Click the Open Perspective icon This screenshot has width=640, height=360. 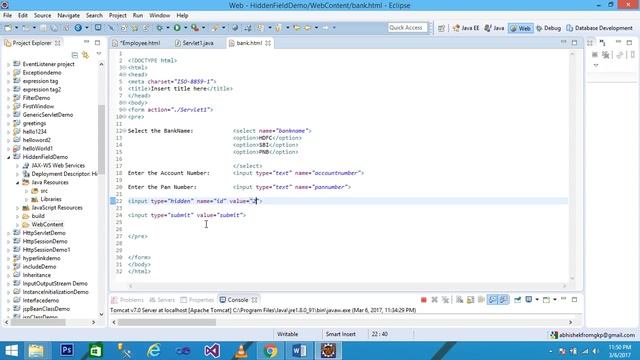click(441, 28)
